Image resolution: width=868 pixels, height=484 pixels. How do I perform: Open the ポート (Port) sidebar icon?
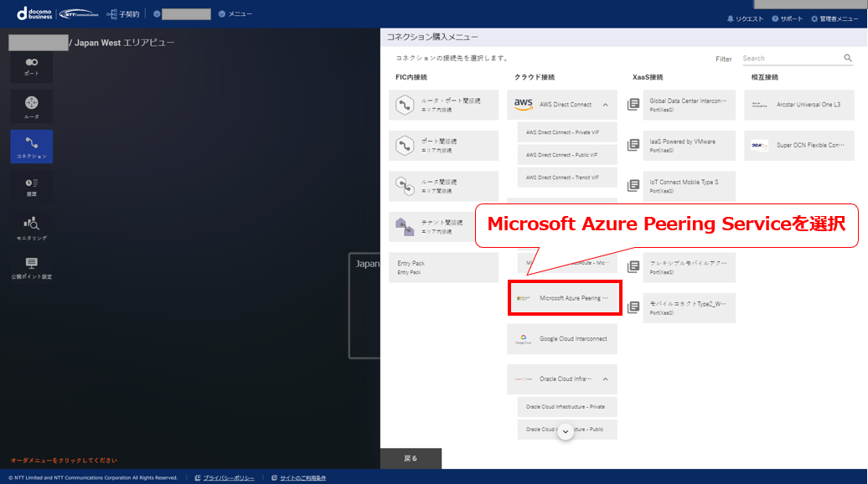tap(32, 66)
